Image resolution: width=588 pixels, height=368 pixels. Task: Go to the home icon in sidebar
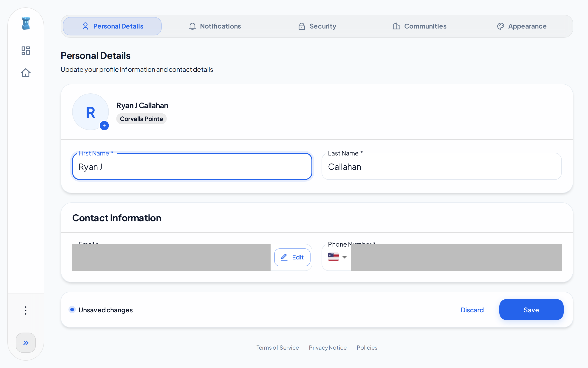pyautogui.click(x=26, y=73)
